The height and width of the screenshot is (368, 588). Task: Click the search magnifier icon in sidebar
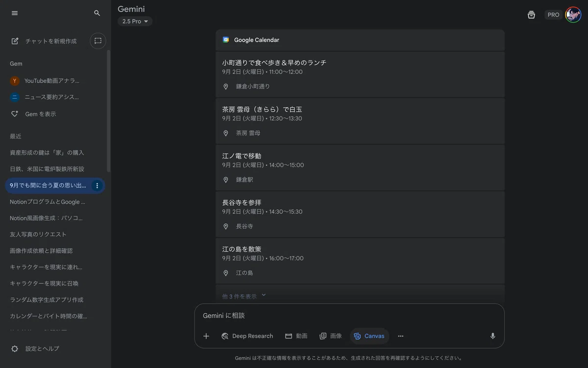tap(97, 13)
